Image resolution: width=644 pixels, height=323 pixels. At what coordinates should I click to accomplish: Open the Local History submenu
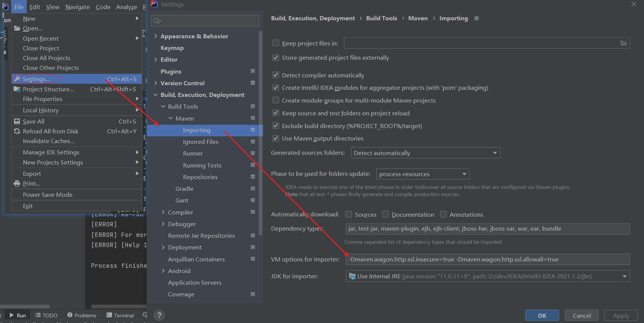[x=77, y=110]
